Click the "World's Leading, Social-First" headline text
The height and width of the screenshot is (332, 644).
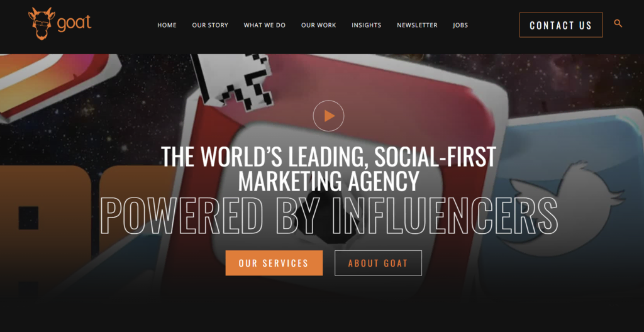(x=328, y=157)
